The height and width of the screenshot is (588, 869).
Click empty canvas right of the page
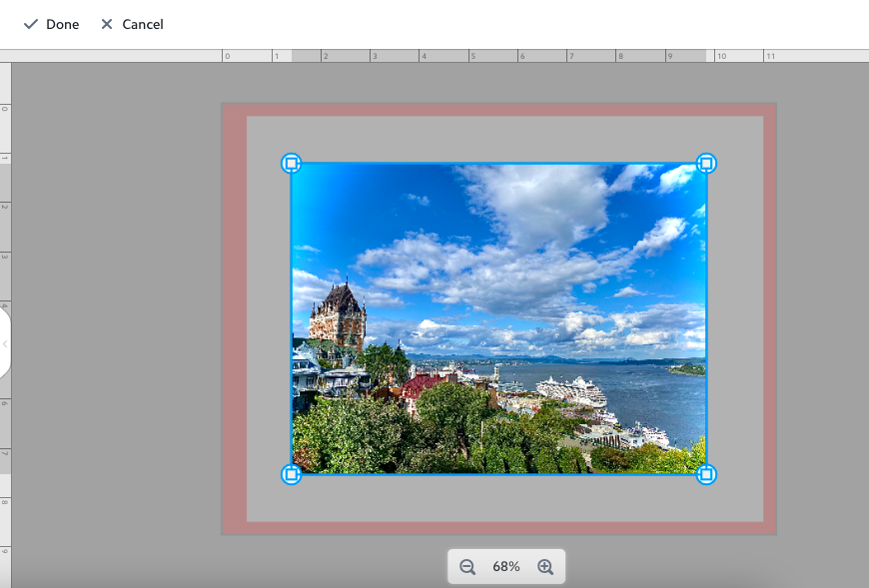[821, 319]
